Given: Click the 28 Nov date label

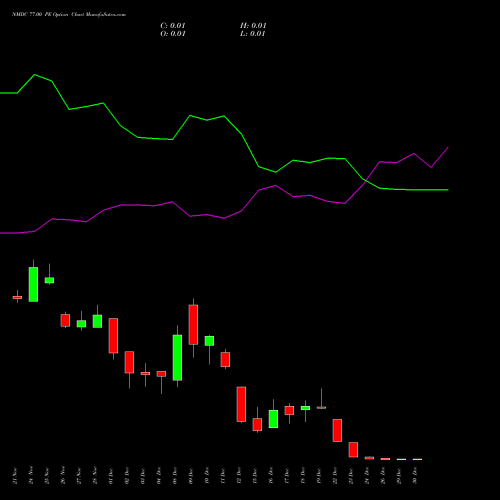Looking at the screenshot, I should (x=95, y=476).
